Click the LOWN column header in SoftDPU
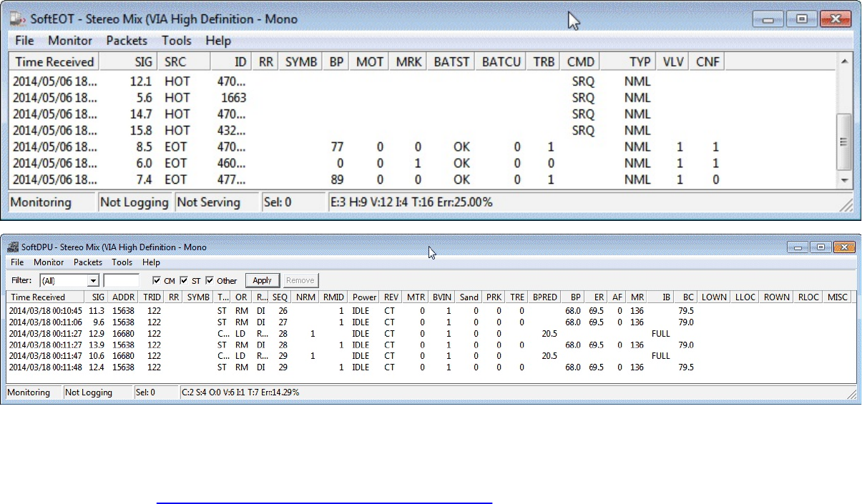This screenshot has height=504, width=862. coord(714,297)
